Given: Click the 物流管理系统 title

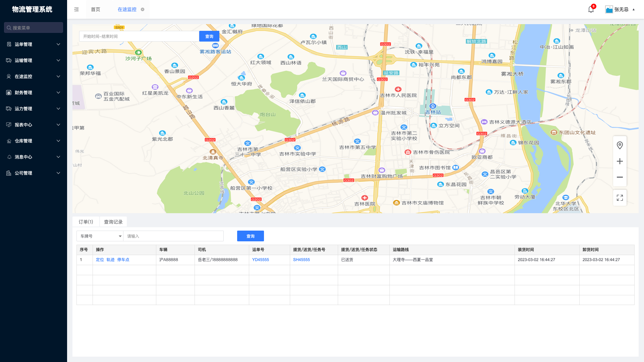Looking at the screenshot, I should [x=32, y=9].
